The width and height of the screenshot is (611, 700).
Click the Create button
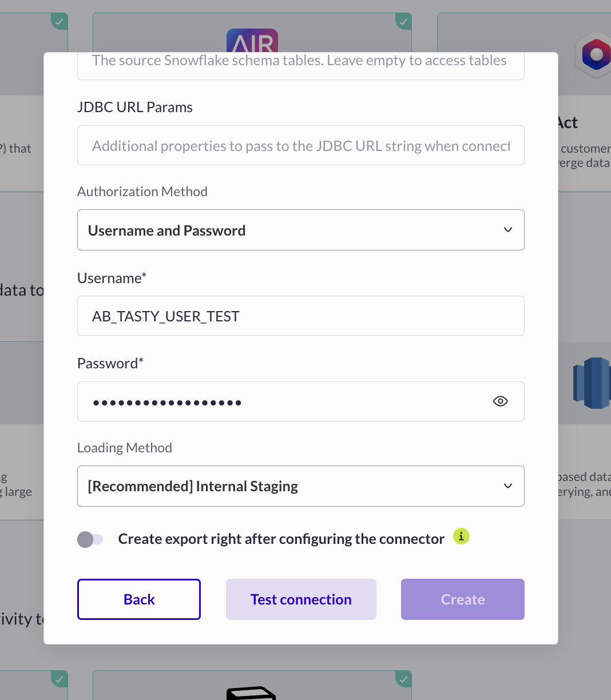[463, 599]
